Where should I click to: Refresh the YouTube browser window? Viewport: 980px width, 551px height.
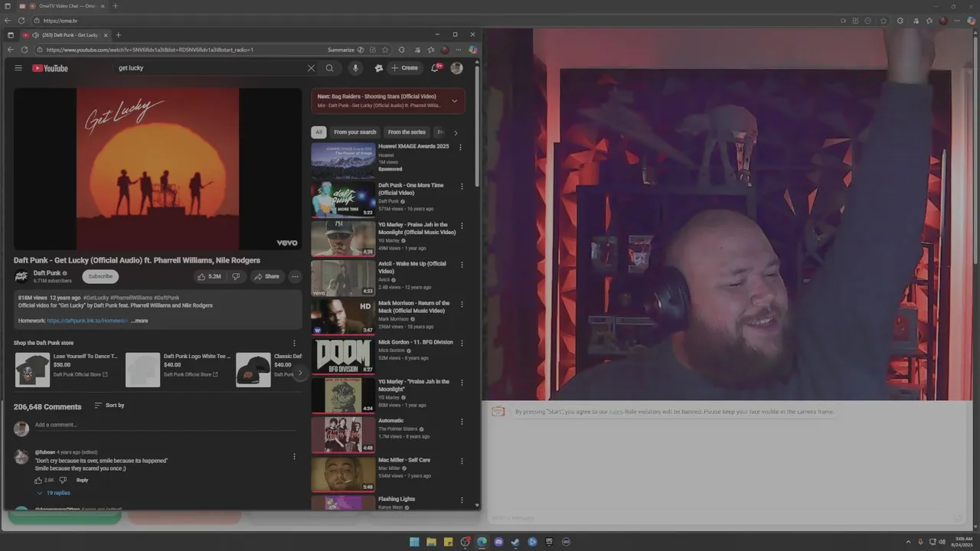(x=24, y=50)
